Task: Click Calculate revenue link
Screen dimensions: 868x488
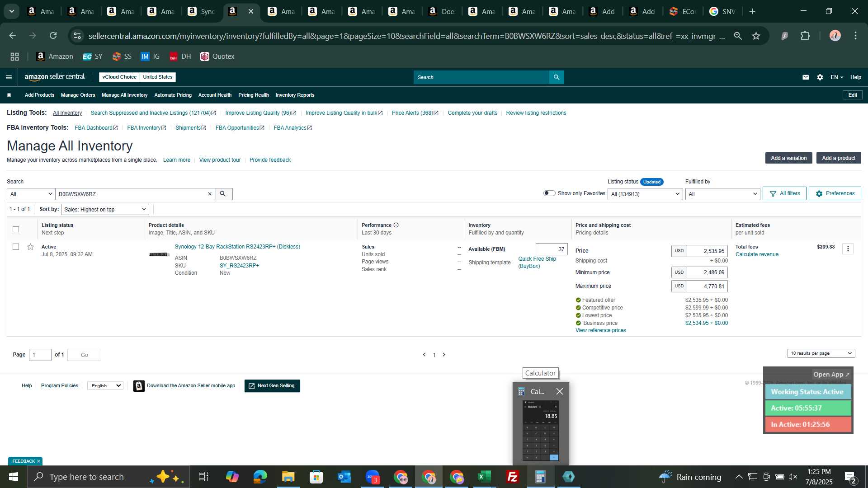Action: [757, 254]
